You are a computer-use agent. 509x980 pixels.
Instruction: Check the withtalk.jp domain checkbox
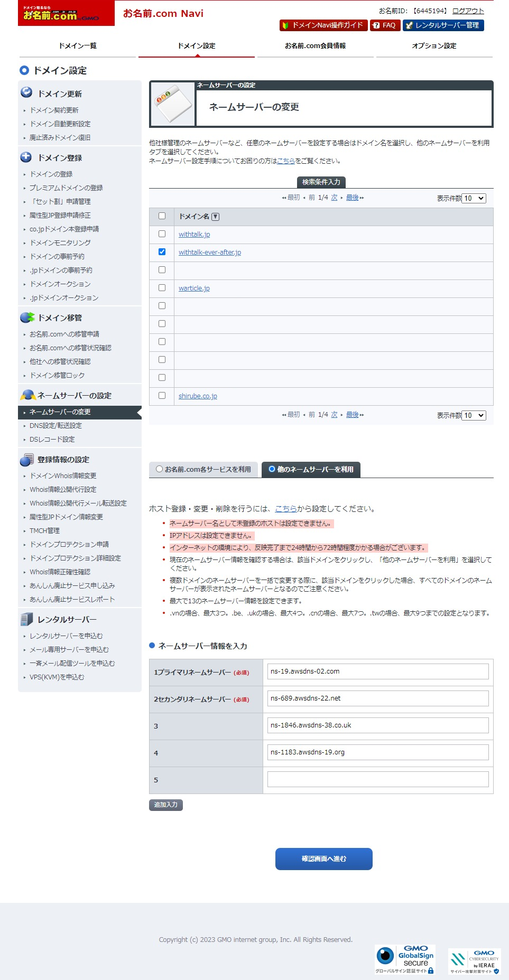(162, 234)
